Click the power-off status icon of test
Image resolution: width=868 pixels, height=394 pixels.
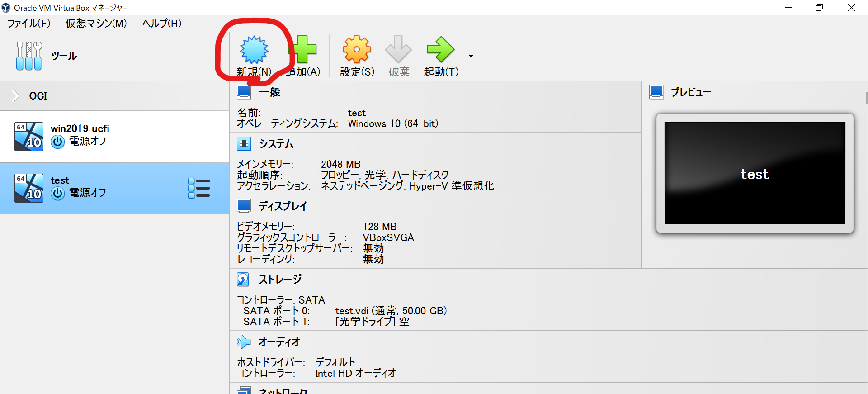(x=58, y=194)
